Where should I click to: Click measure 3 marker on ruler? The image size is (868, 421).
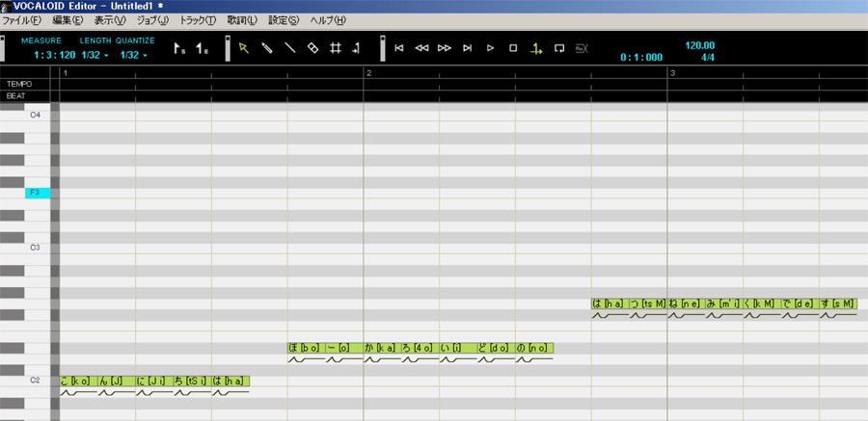coord(672,73)
